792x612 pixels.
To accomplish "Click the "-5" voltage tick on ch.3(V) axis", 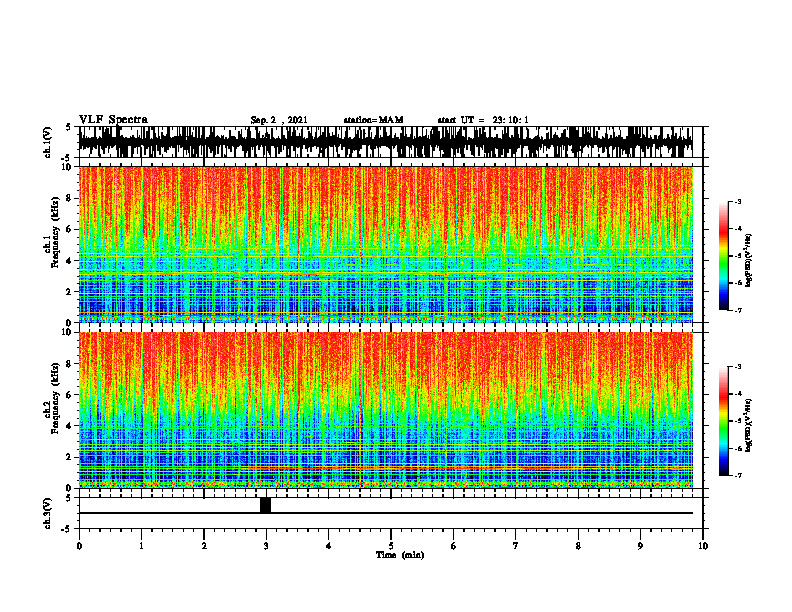I will tap(68, 529).
